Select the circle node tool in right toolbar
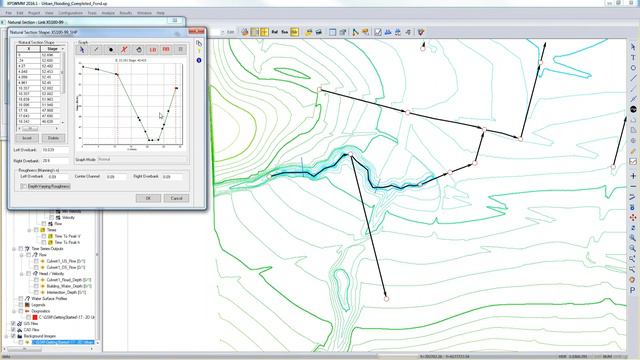Image resolution: width=640 pixels, height=360 pixels. point(633,68)
